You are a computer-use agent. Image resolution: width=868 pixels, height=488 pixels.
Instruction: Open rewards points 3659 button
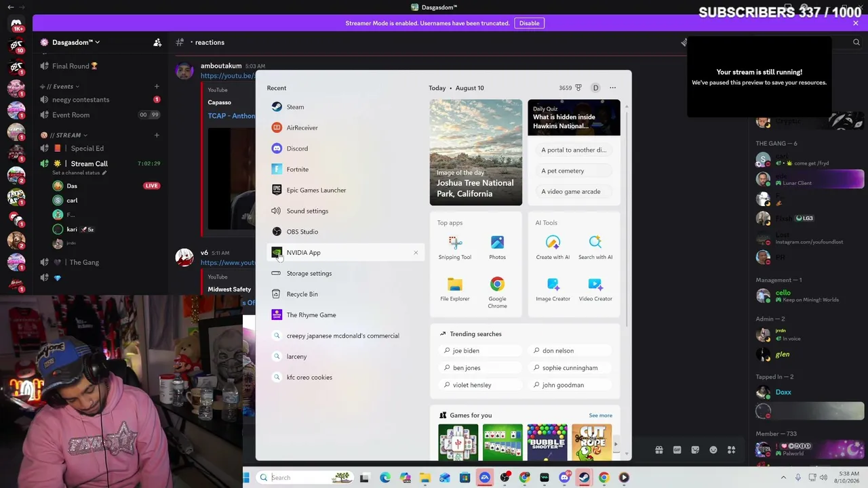570,87
